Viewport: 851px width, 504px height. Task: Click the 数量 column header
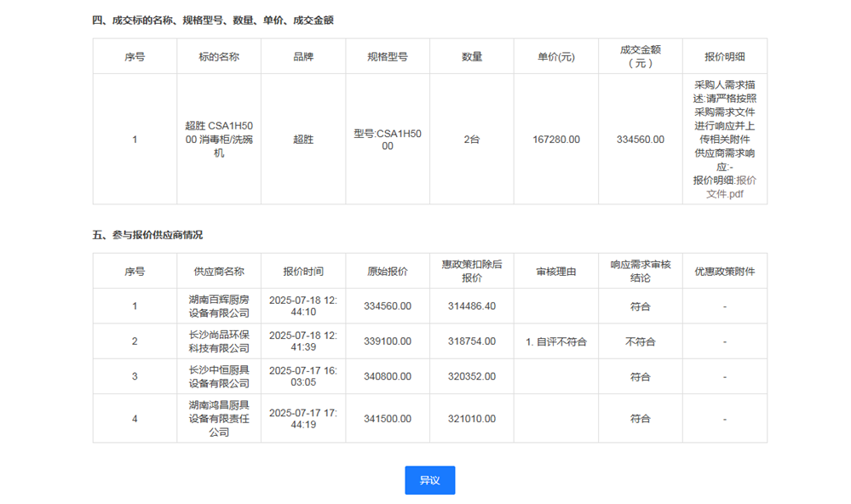[472, 56]
